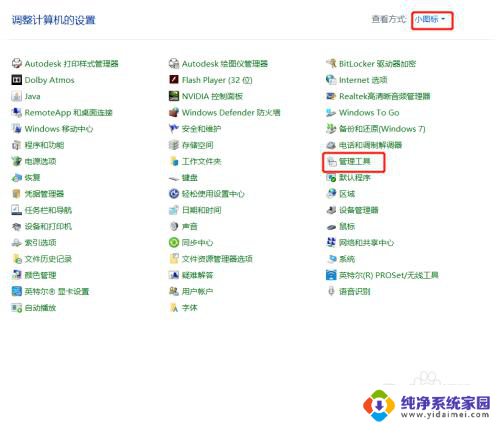Click the 疑难解答 icon
500x425 pixels.
coord(174,275)
